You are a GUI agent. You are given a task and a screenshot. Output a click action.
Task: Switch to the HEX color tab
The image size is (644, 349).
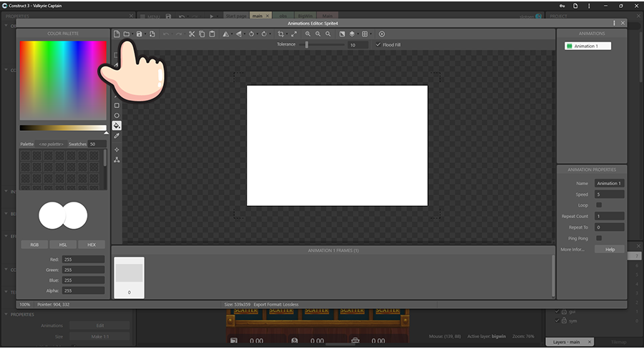(x=92, y=245)
